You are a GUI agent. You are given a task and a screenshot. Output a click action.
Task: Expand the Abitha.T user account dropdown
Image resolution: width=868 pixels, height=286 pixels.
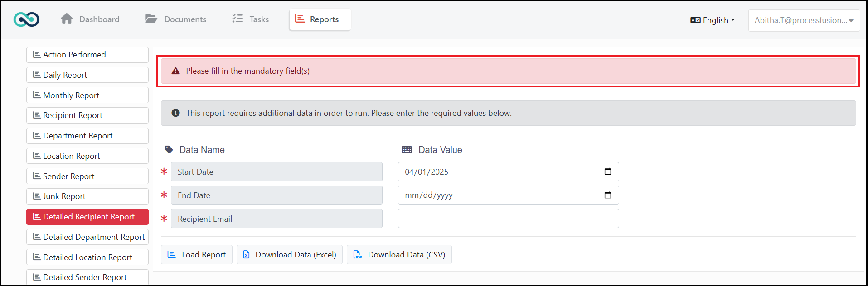[x=804, y=20]
